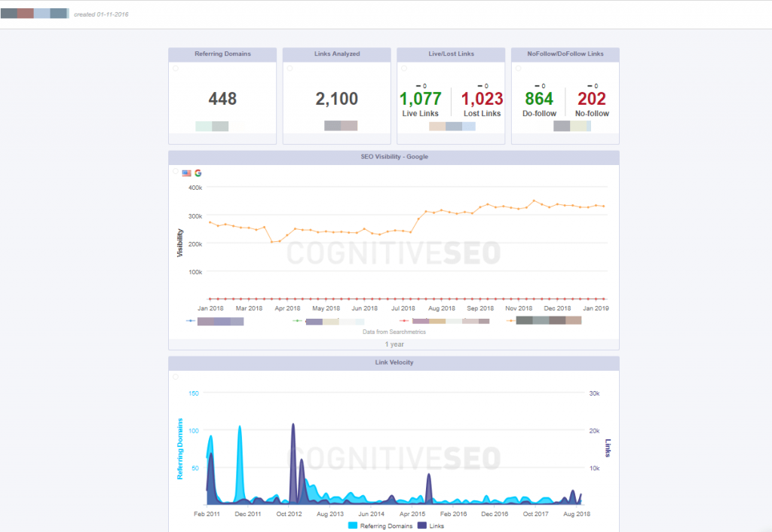Screen dimensions: 772x532
Task: Click the SEO Visibility - Google header
Action: point(394,157)
